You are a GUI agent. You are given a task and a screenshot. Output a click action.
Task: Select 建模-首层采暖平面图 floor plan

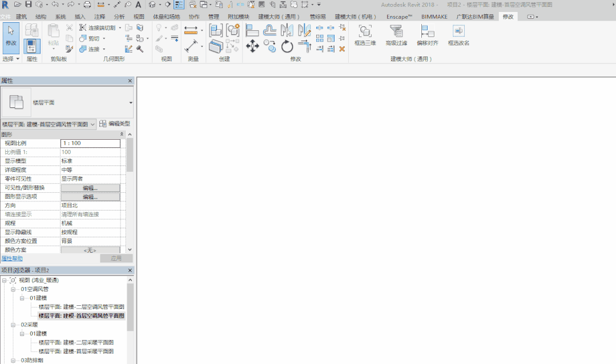pyautogui.click(x=76, y=351)
